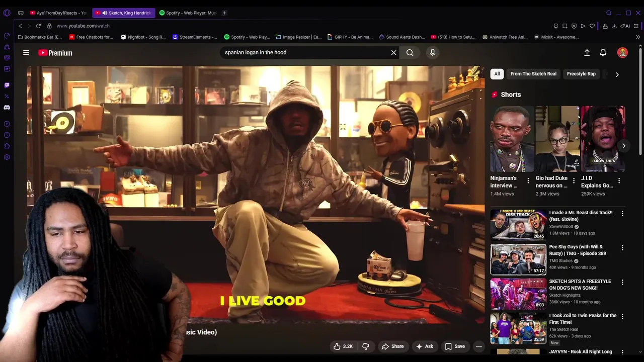644x362 pixels.
Task: Show next Shorts with right arrow
Action: pos(623,146)
